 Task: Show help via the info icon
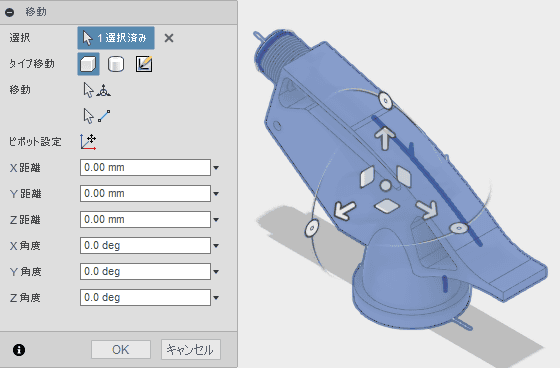pos(19,350)
